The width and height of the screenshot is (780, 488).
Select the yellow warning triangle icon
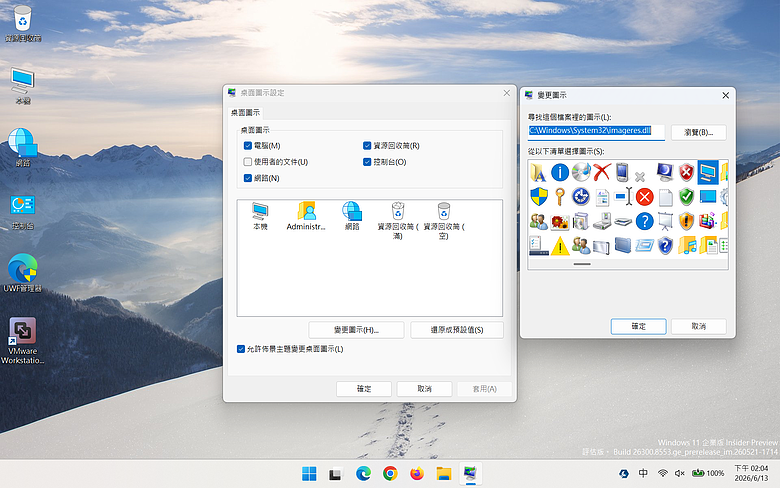pyautogui.click(x=560, y=246)
